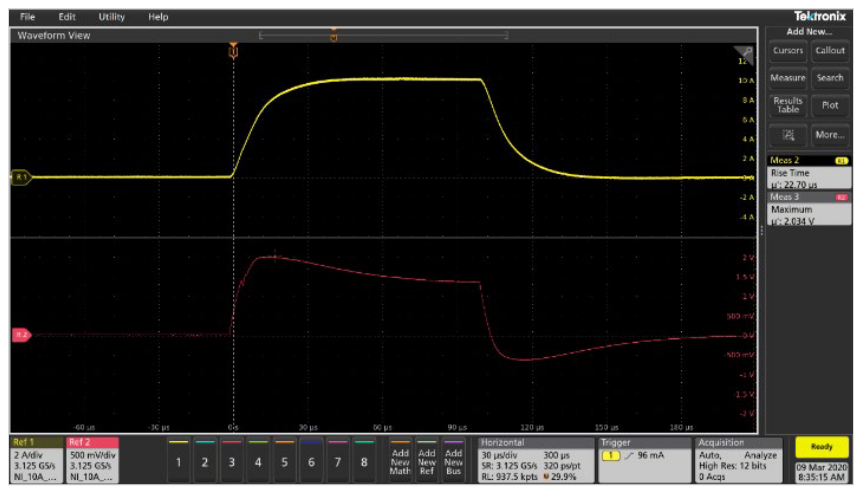861x493 pixels.
Task: Click the R1 waveform handle
Action: click(21, 177)
